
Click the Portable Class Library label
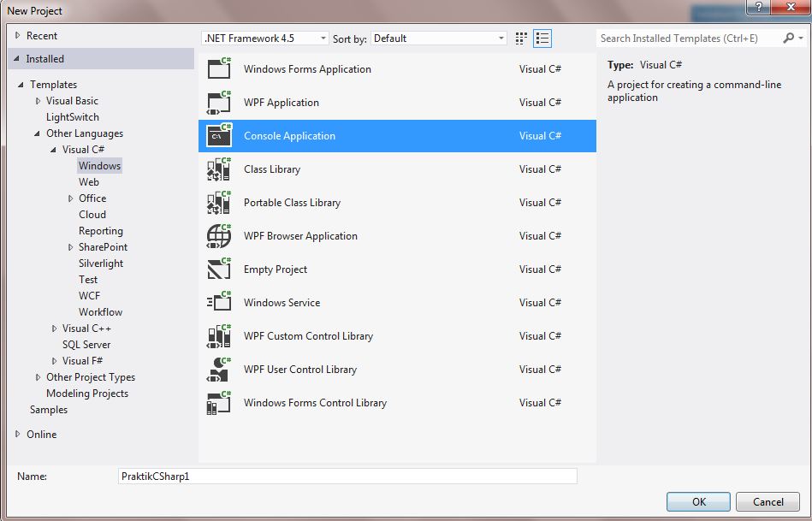[x=292, y=203]
